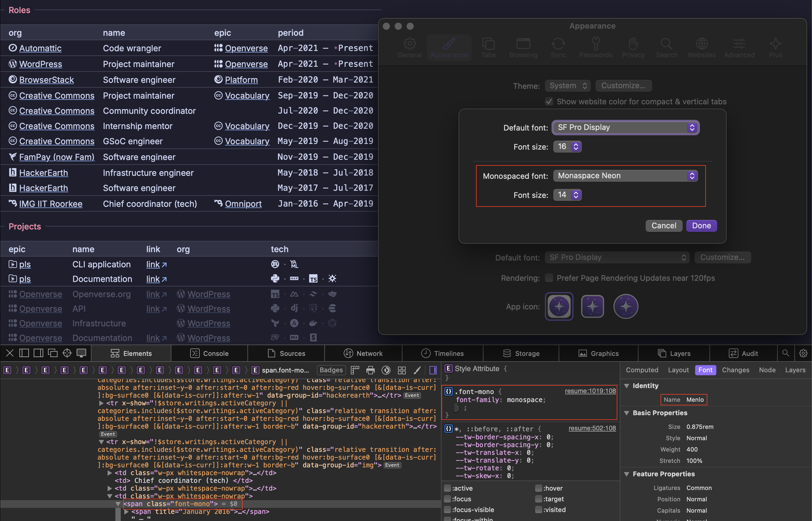812x521 pixels.
Task: Click the element selection crosshair icon
Action: point(67,353)
